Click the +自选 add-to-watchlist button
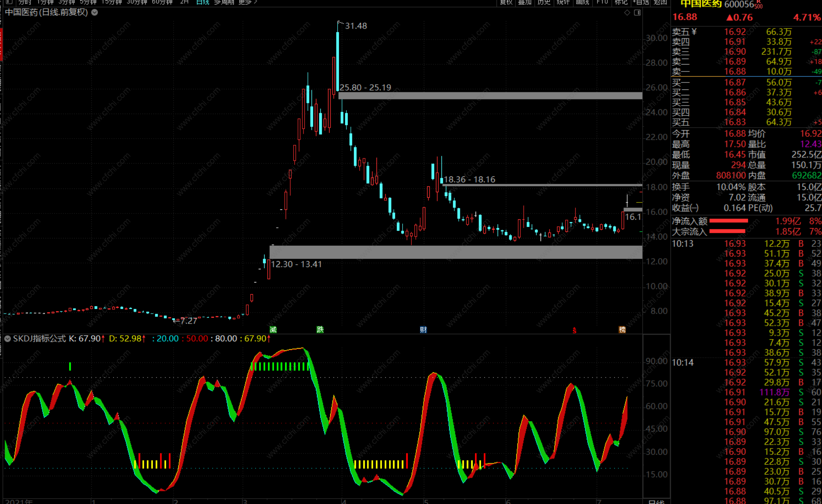The width and height of the screenshot is (822, 504). [641, 2]
